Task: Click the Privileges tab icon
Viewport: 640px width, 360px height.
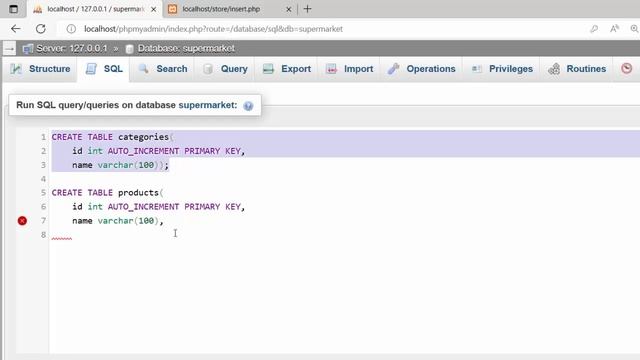Action: click(x=476, y=69)
